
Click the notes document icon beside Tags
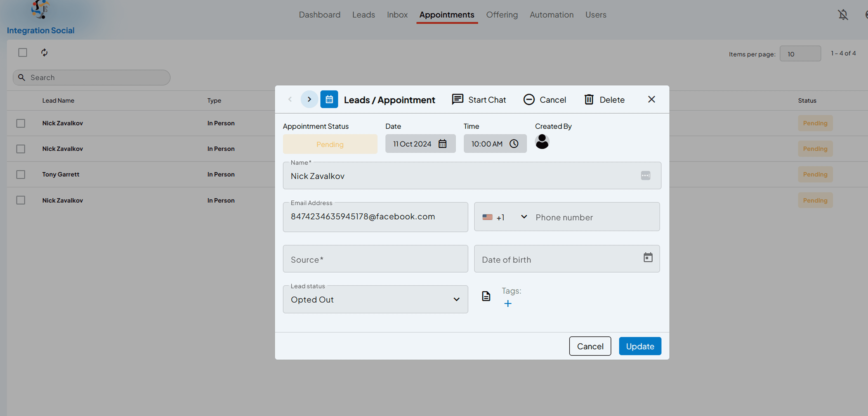click(x=486, y=296)
